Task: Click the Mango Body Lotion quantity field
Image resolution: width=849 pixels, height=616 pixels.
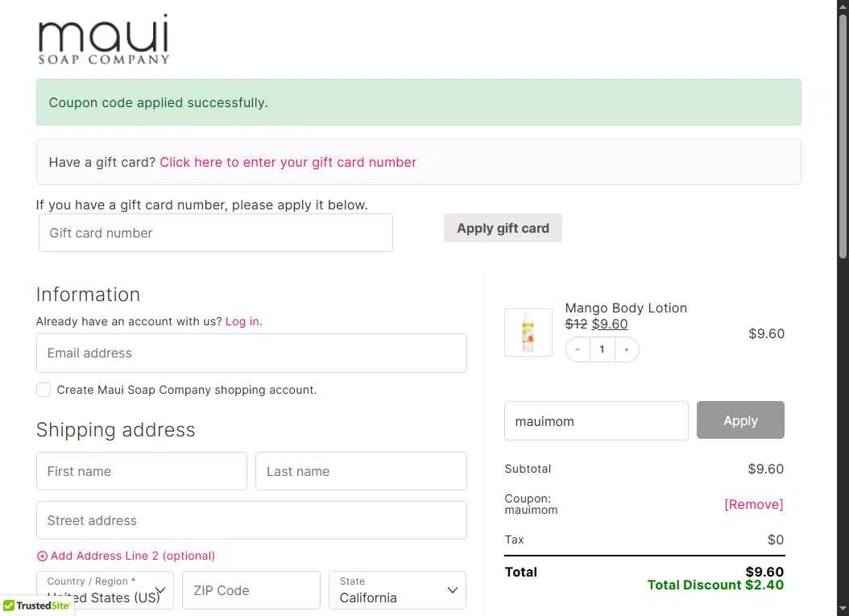Action: [602, 349]
